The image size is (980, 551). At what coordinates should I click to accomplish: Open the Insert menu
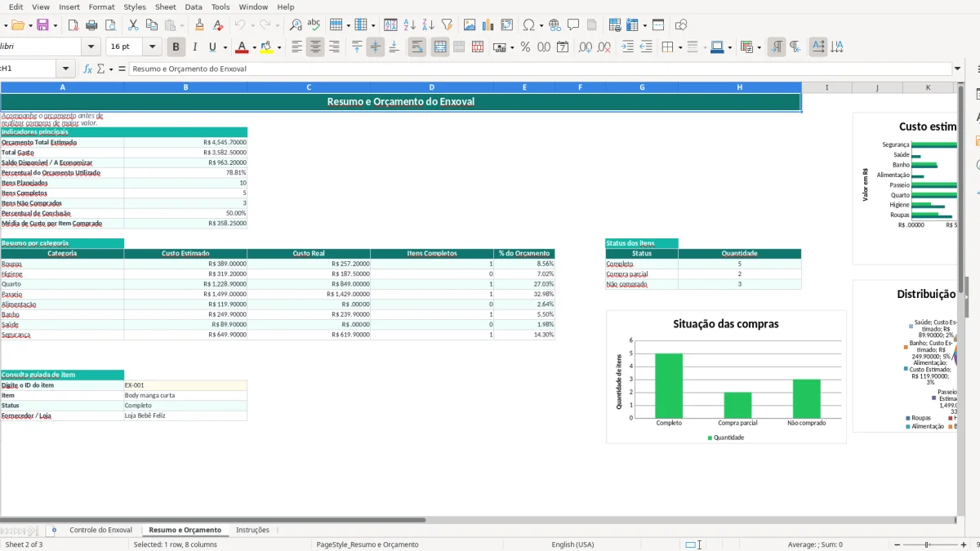tap(69, 7)
